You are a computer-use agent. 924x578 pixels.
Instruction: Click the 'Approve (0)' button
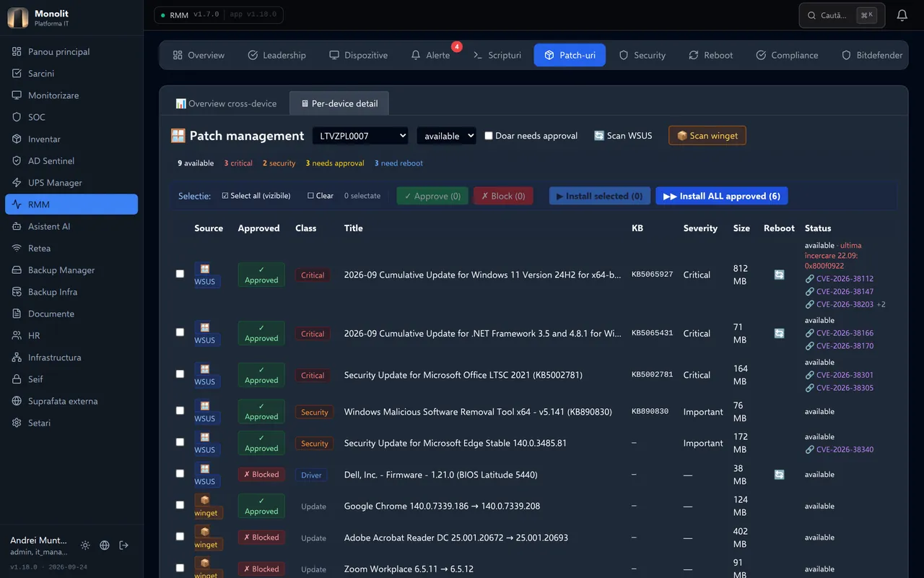point(432,196)
